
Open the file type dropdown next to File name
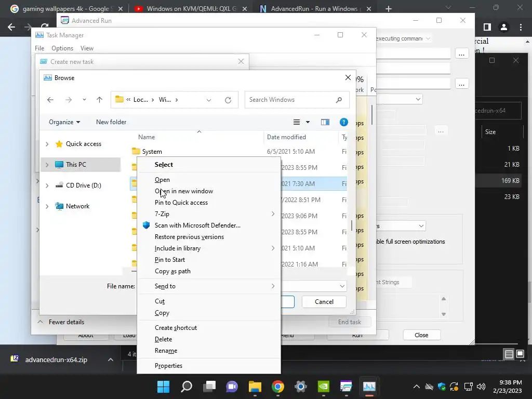[x=342, y=286]
